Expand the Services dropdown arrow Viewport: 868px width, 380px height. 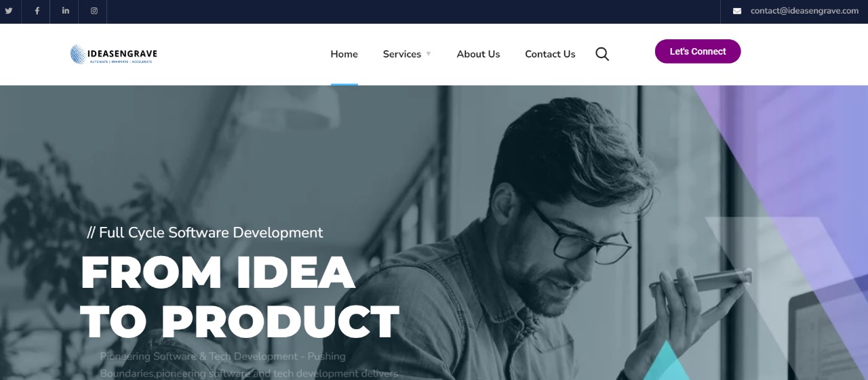(x=429, y=54)
